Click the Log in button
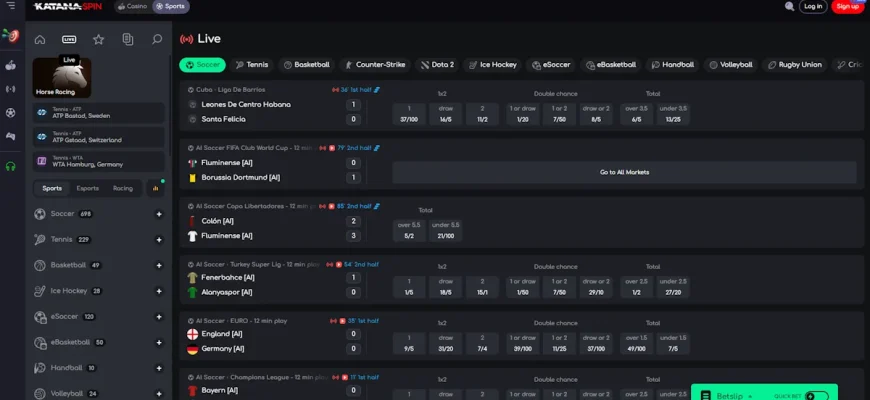The image size is (870, 400). point(813,7)
